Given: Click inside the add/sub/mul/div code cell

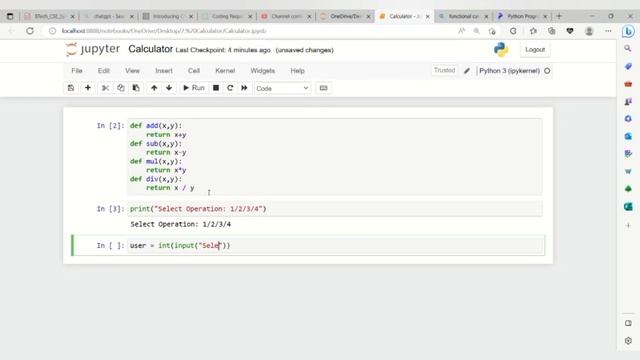Looking at the screenshot, I should (x=335, y=157).
